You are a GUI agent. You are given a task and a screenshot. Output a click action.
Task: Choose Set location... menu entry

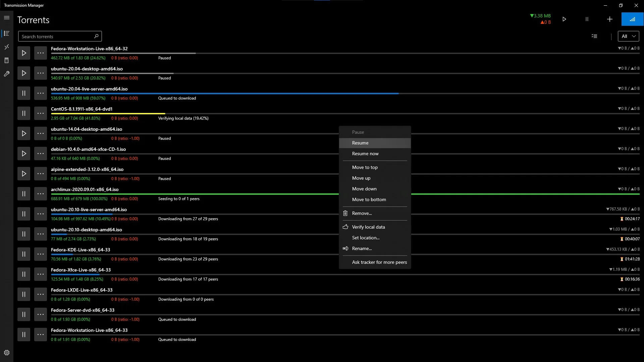[x=375, y=238]
